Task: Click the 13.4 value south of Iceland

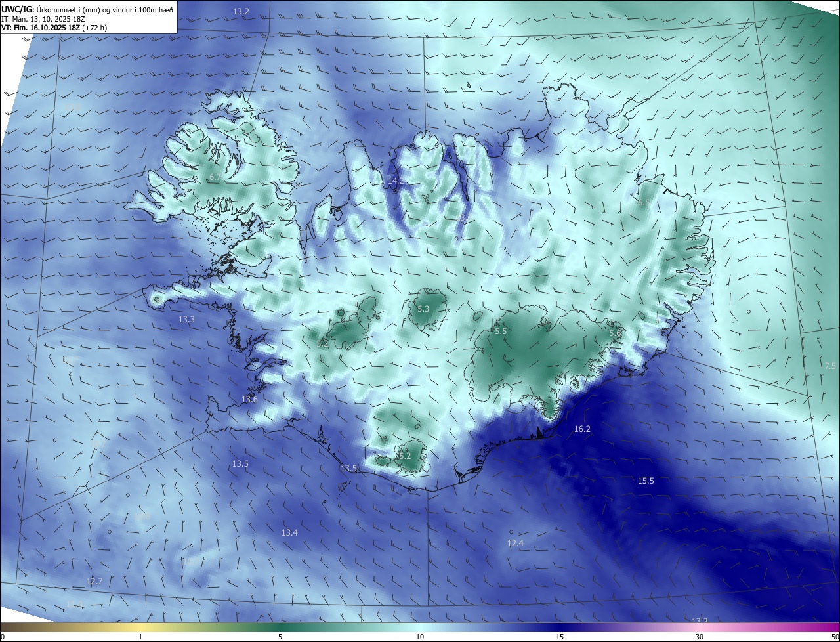Action: coord(289,533)
